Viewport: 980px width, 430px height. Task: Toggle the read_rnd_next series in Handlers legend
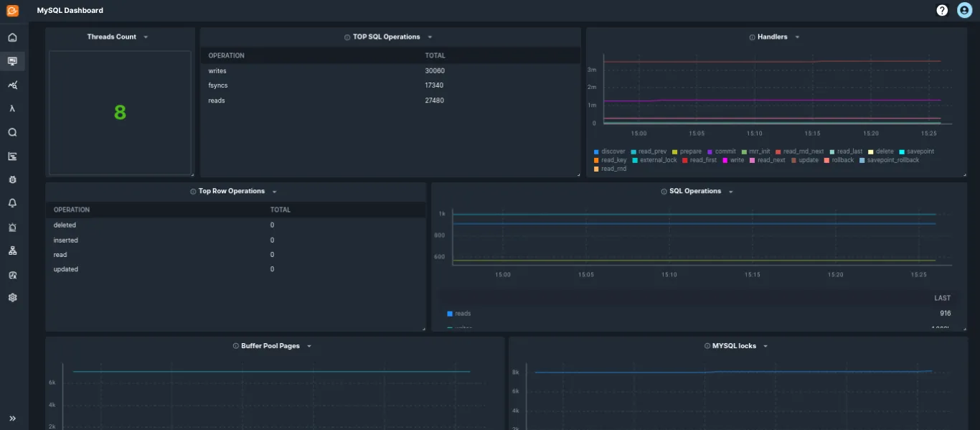pyautogui.click(x=799, y=151)
